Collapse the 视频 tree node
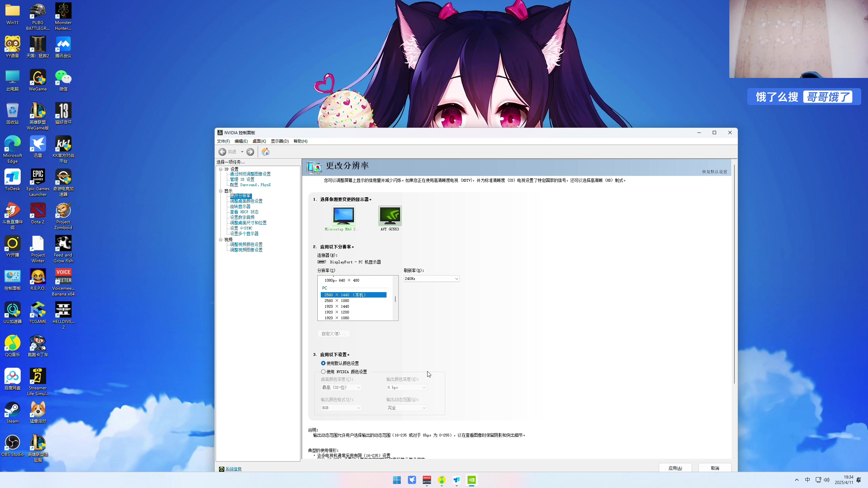Screen dimensions: 868x488 pos(221,239)
